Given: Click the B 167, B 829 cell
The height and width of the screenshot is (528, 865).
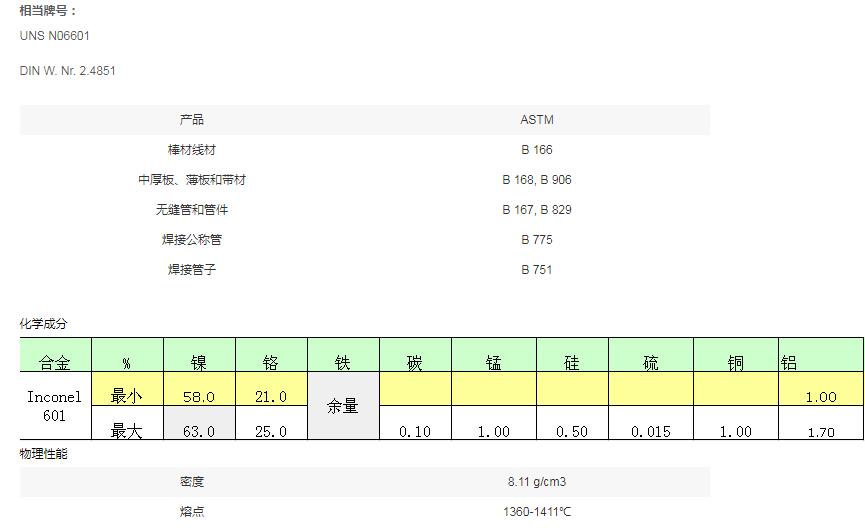Looking at the screenshot, I should coord(537,210).
